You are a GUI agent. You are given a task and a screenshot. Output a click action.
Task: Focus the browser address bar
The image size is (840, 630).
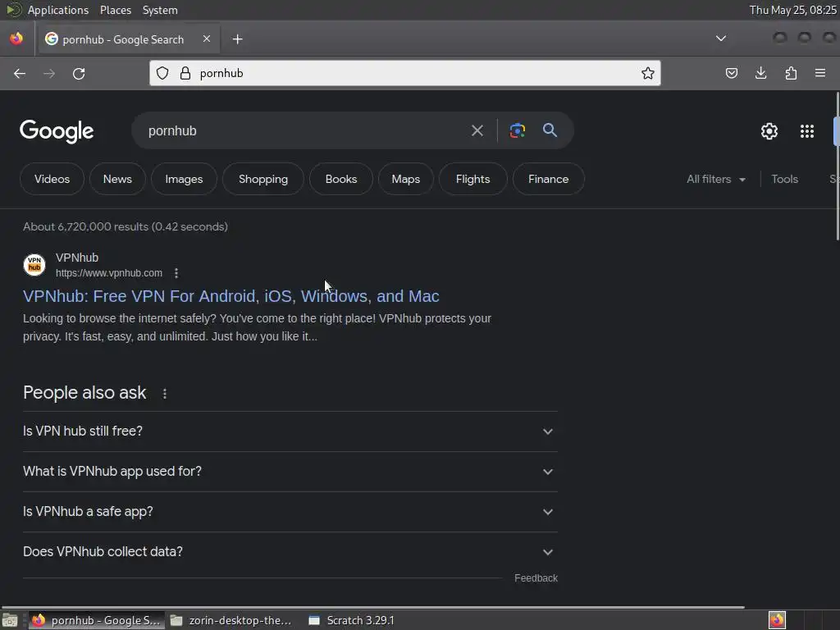(418, 73)
